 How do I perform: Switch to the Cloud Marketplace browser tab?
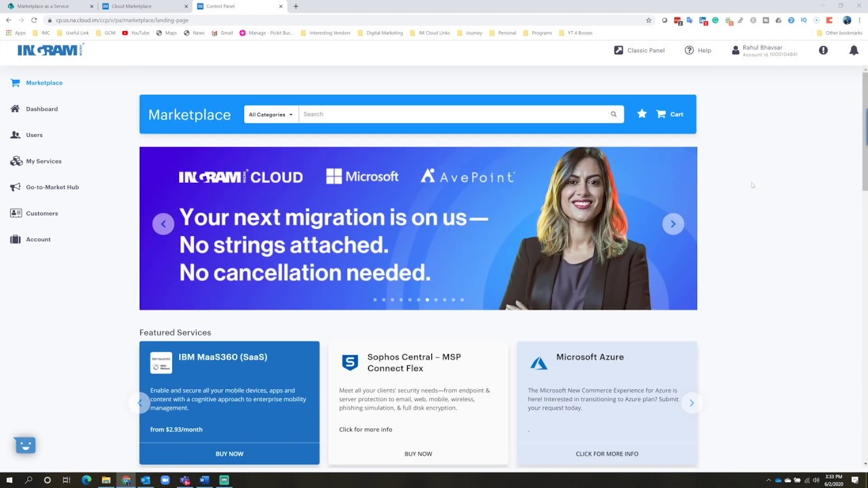coord(132,6)
